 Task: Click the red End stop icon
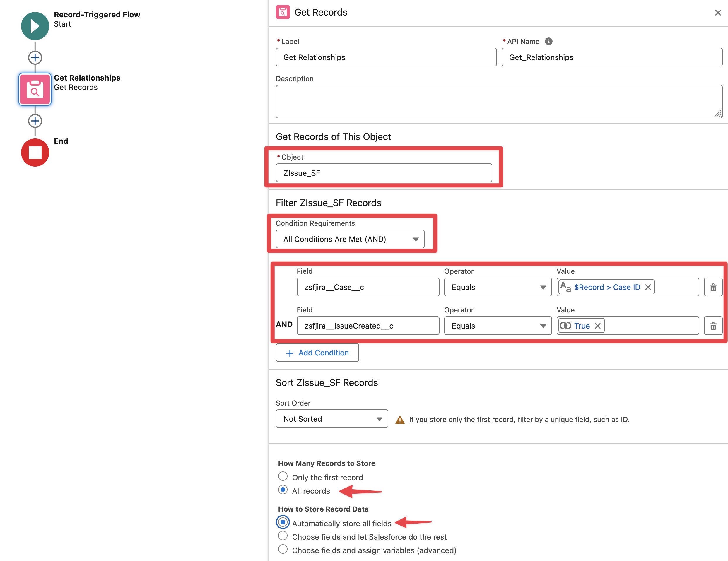35,152
